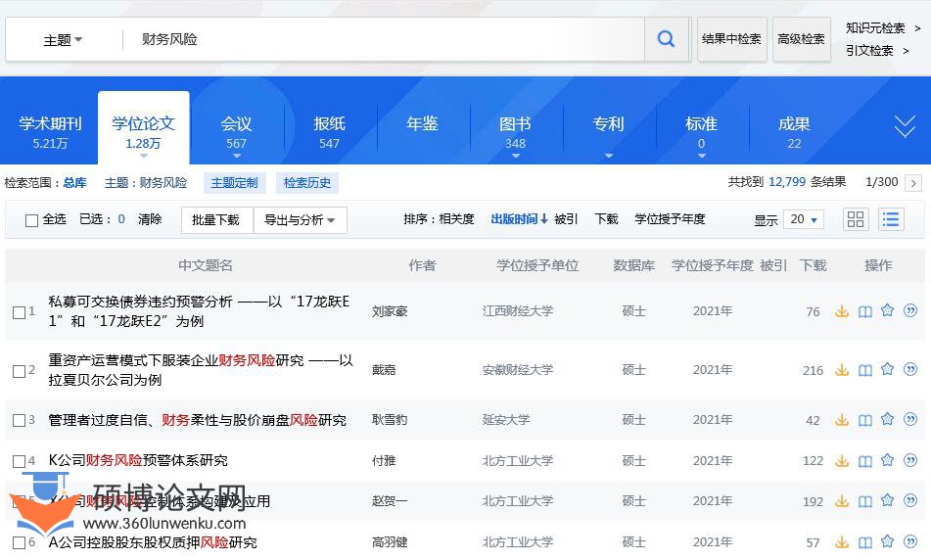Download thesis by 付雅
This screenshot has width=931, height=560.
coord(842,460)
